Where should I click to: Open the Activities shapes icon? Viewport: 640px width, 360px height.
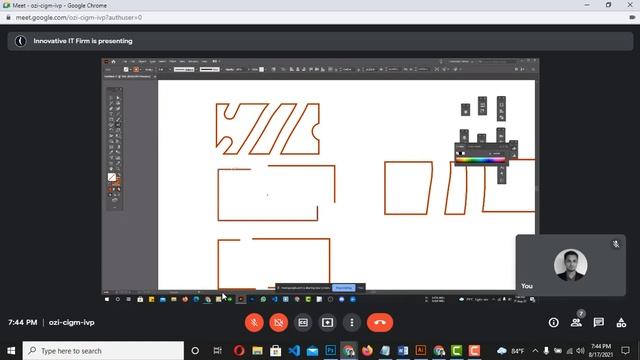[x=621, y=322]
